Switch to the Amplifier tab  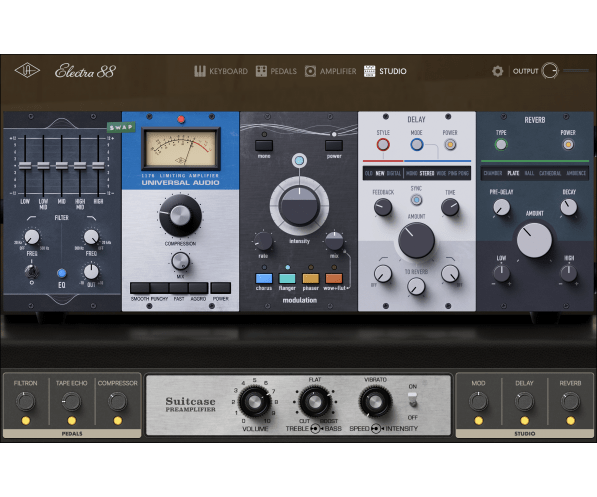tap(330, 71)
